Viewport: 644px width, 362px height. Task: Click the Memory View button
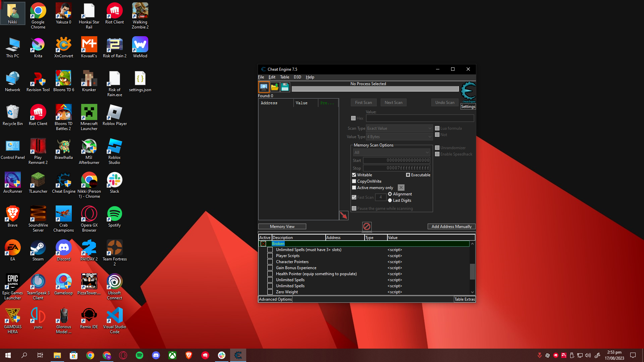point(282,227)
